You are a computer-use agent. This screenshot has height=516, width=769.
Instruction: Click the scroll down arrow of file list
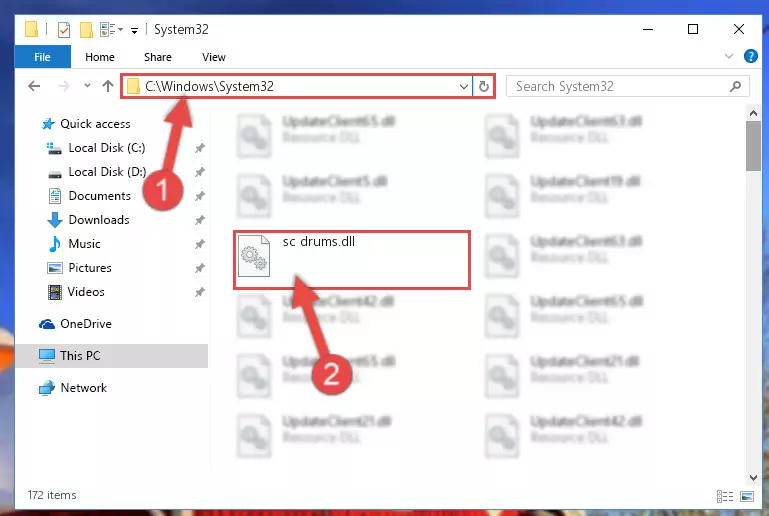[753, 477]
